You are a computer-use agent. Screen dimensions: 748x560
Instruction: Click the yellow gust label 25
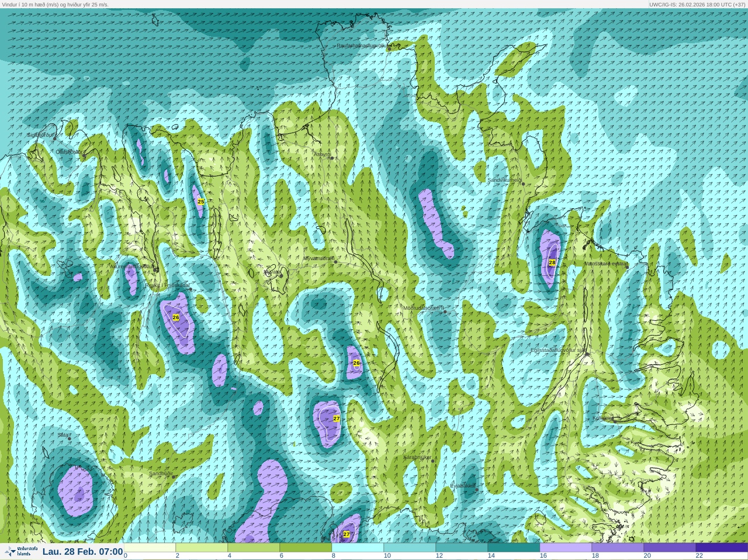(201, 201)
